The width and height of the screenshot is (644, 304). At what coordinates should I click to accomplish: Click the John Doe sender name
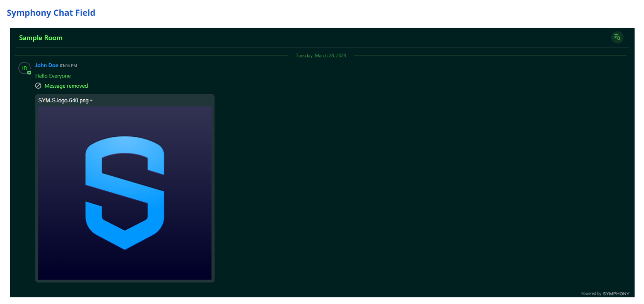tap(46, 65)
